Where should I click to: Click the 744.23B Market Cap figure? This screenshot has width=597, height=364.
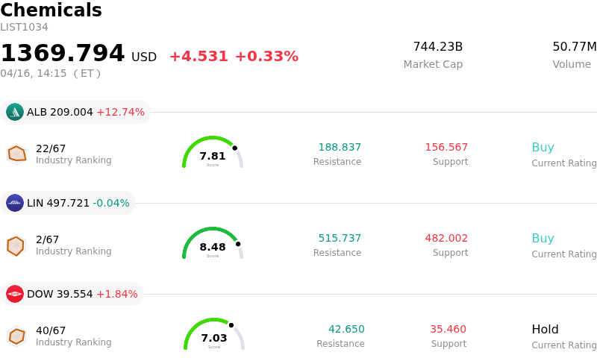click(x=437, y=47)
